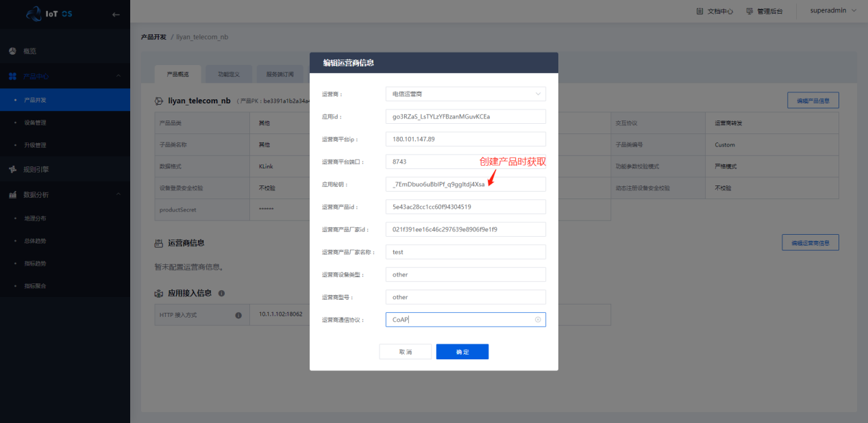Click the sidebar collapse arrow icon
The width and height of the screenshot is (868, 423).
click(x=116, y=14)
